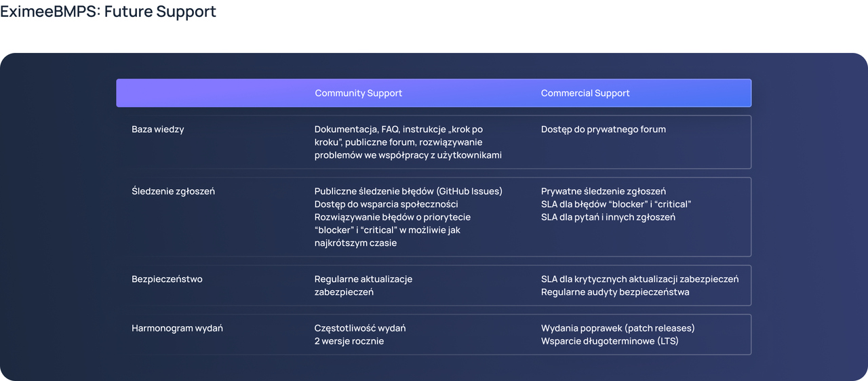Click the "EximeeBMPS: Future Support" page heading
Viewport: 868px width, 381px height.
coord(108,12)
